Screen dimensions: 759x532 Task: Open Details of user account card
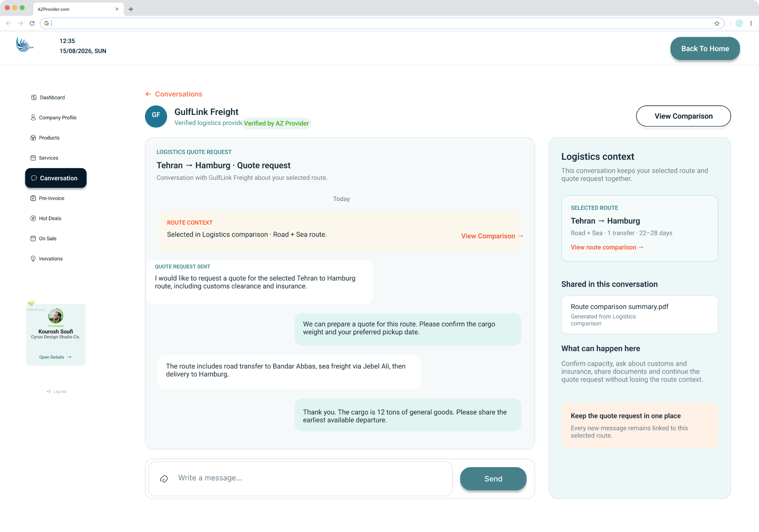(x=55, y=357)
